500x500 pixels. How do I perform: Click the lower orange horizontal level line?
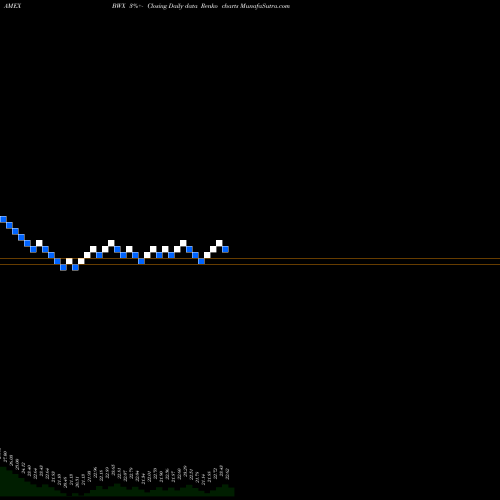tap(250, 265)
